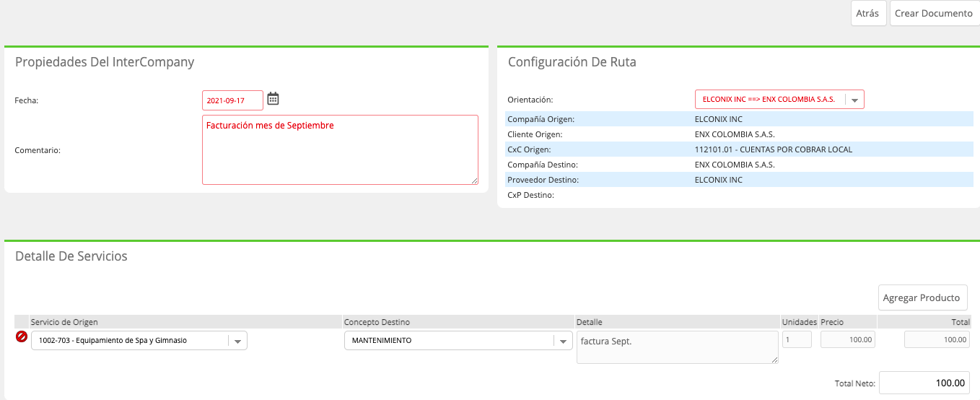Image resolution: width=980 pixels, height=400 pixels.
Task: Click the Unidades field showing 1
Action: click(x=797, y=339)
